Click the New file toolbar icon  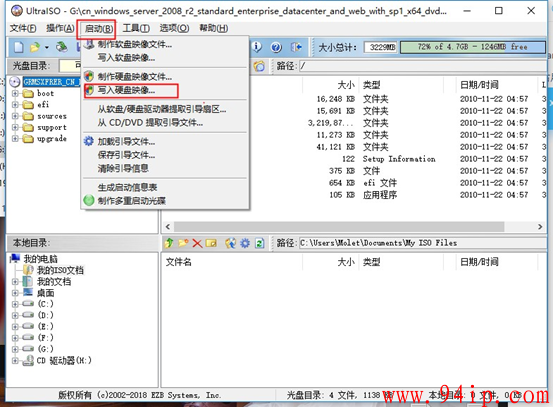18,47
